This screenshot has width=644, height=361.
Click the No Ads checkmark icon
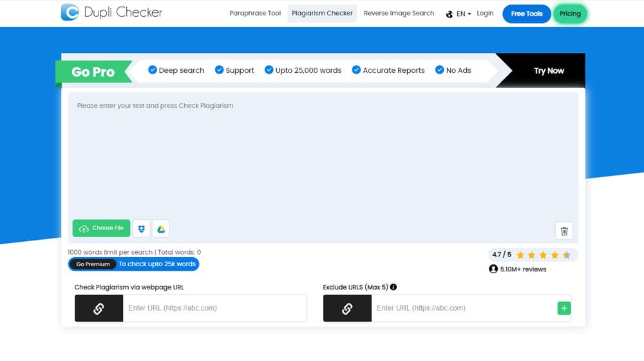click(x=439, y=70)
